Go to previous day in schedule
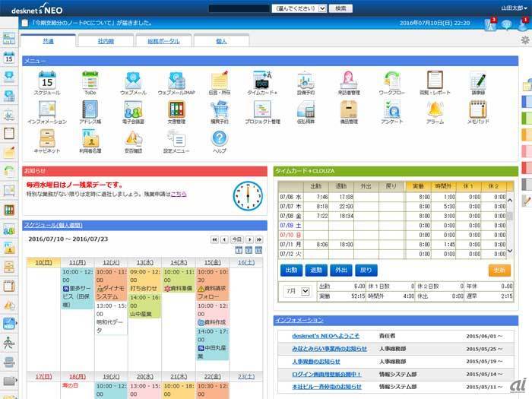 click(224, 239)
